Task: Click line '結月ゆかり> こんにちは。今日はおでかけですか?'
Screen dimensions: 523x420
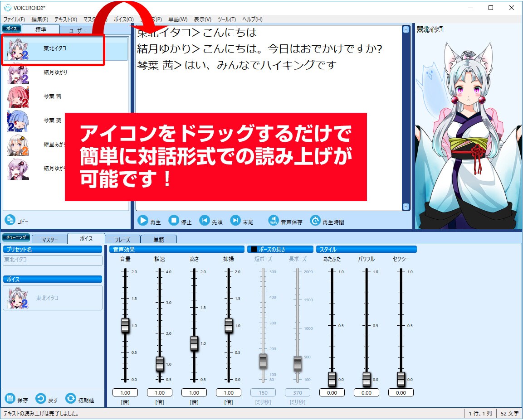Action: pyautogui.click(x=259, y=48)
